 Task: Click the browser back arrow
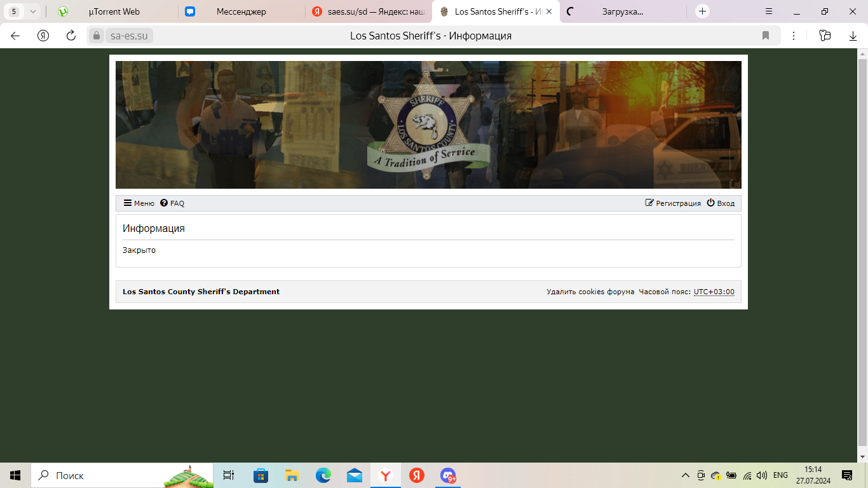pyautogui.click(x=15, y=36)
